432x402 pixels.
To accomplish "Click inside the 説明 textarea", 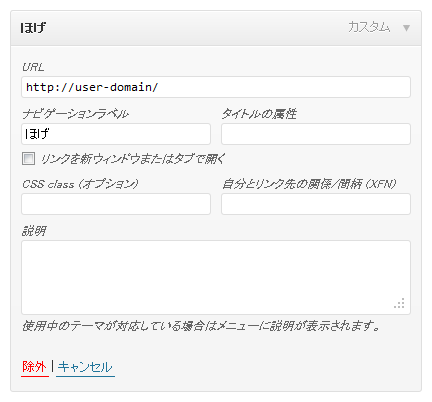I will 216,277.
